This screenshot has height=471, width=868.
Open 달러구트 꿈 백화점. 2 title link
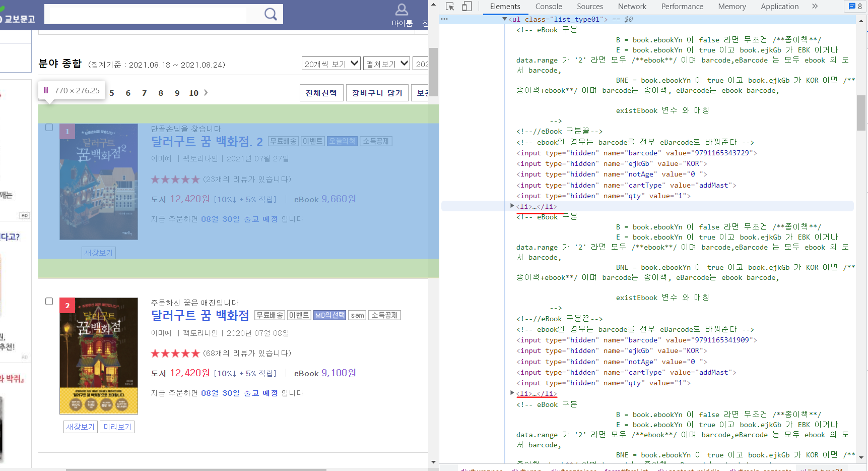coord(207,142)
